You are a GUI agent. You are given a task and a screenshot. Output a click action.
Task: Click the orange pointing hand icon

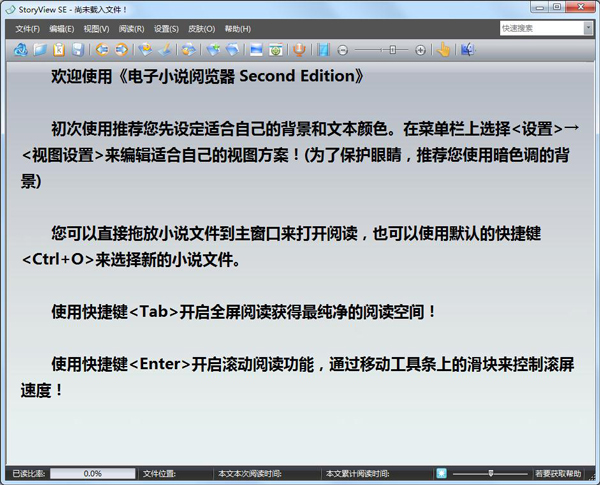(x=443, y=50)
